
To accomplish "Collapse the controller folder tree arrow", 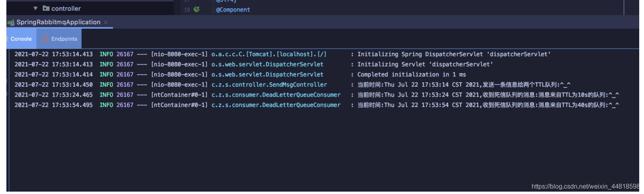I will [x=35, y=8].
